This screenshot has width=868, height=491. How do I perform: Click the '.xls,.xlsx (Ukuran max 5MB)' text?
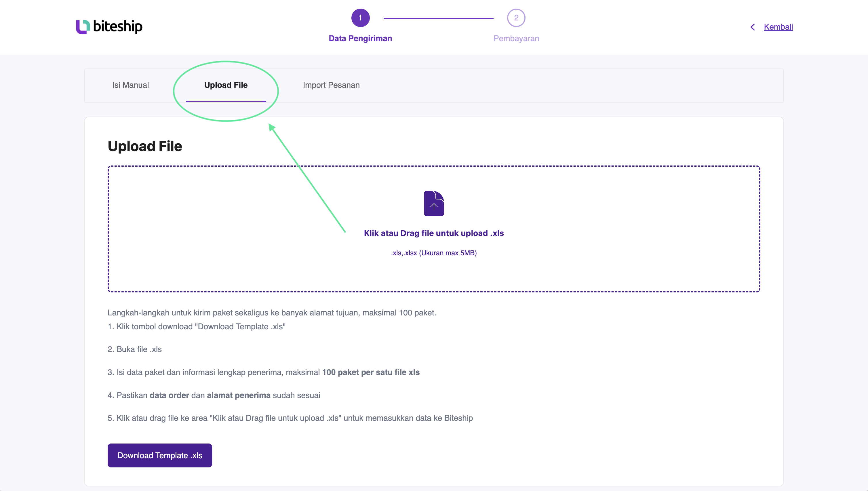[x=434, y=253]
